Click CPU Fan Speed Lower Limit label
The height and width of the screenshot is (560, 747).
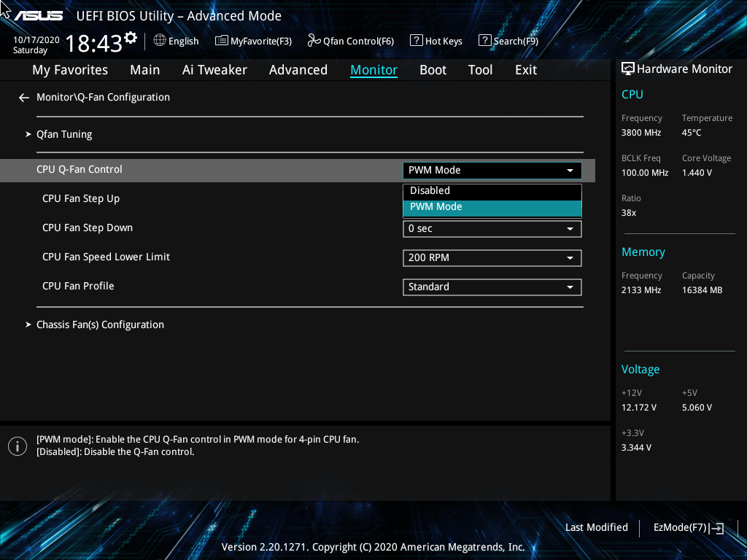(106, 257)
